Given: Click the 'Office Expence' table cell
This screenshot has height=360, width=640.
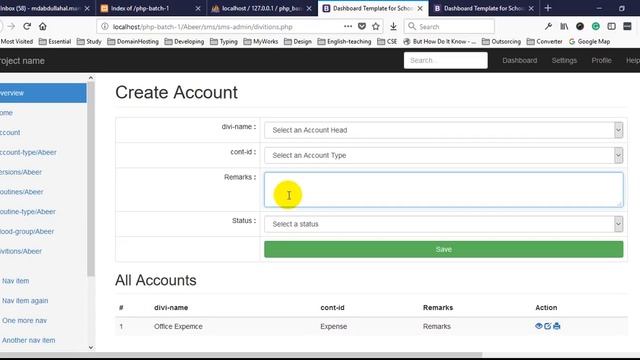Looking at the screenshot, I should [x=178, y=327].
